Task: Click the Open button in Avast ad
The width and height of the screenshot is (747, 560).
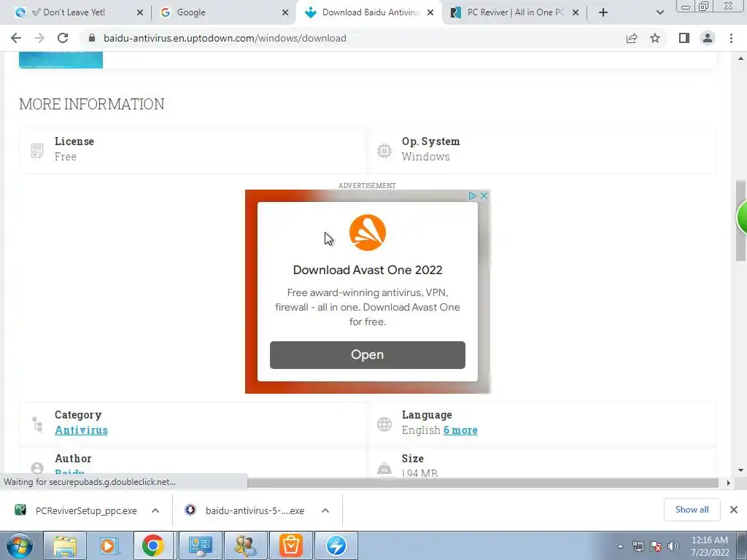Action: [x=368, y=355]
